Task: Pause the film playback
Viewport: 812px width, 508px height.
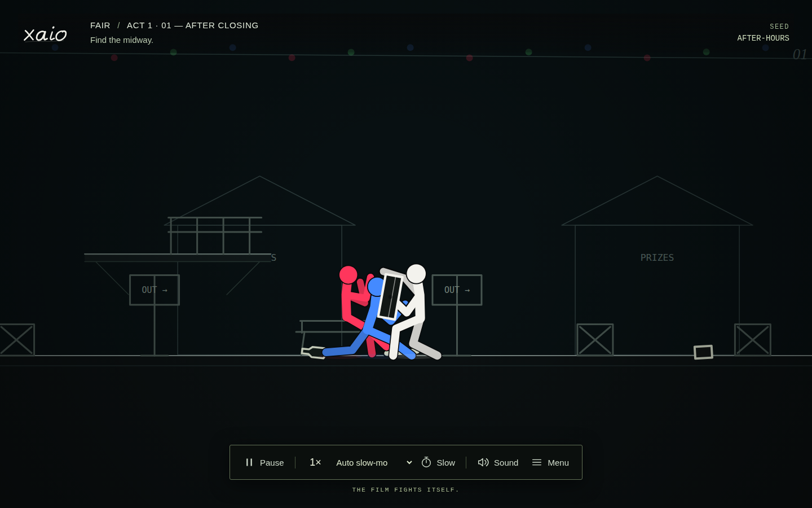Action: (x=264, y=462)
